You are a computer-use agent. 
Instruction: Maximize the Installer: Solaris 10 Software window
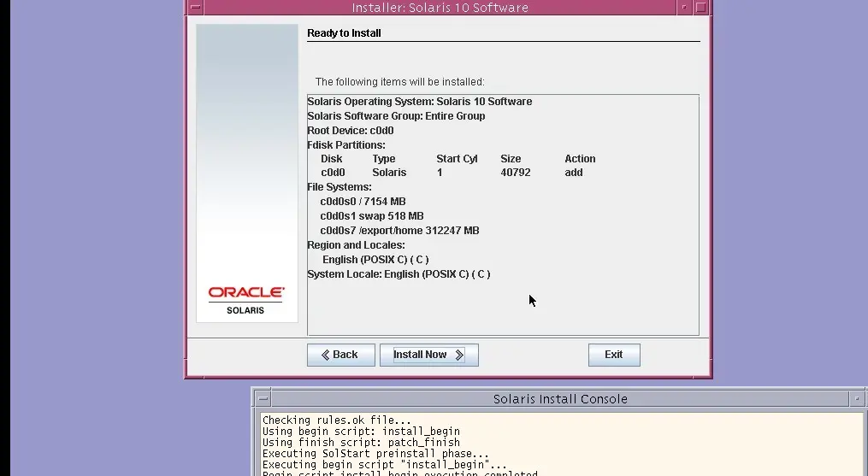[x=701, y=7]
